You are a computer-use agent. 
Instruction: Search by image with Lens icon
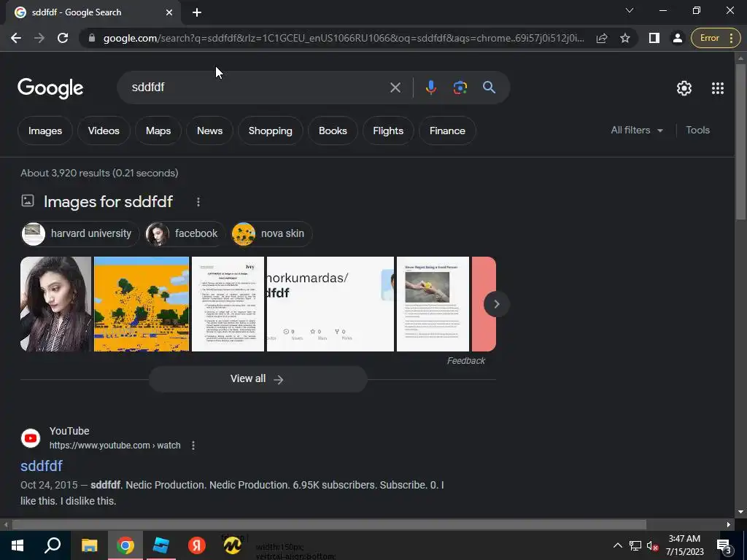point(460,87)
